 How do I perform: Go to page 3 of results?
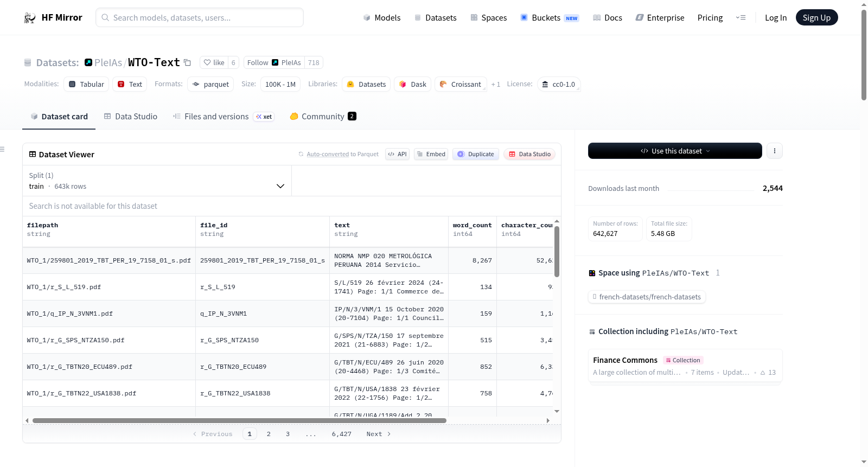coord(288,434)
